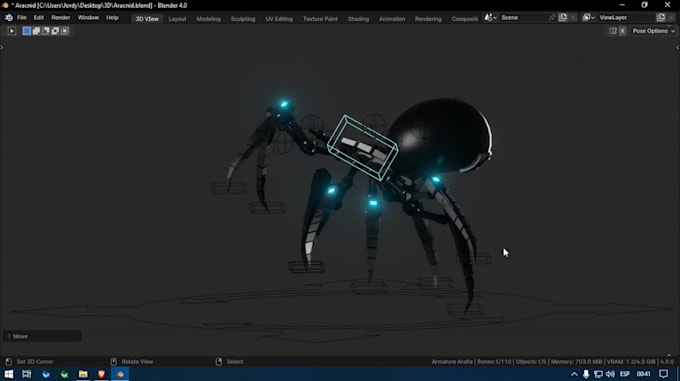Create a new scene with the copy icon

pos(563,17)
